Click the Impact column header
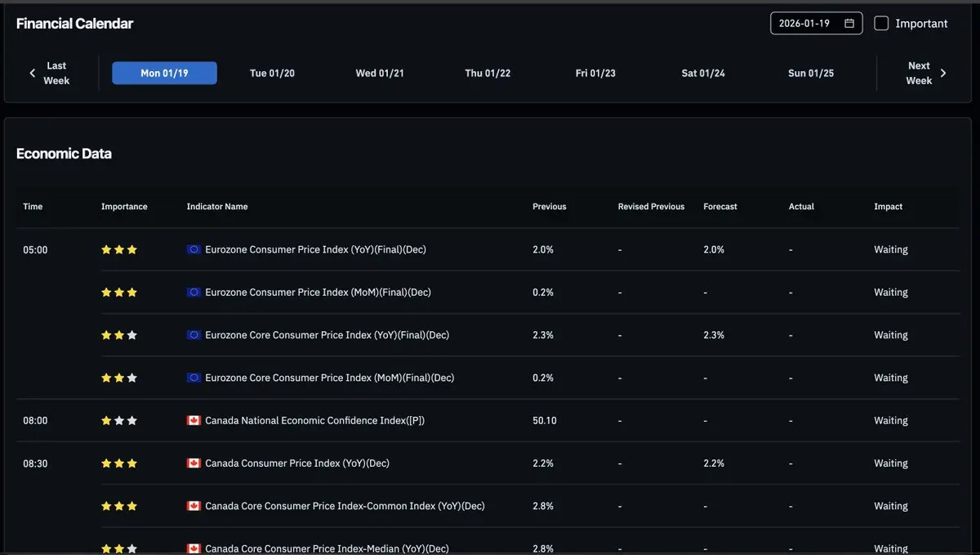Image resolution: width=980 pixels, height=555 pixels. [889, 207]
